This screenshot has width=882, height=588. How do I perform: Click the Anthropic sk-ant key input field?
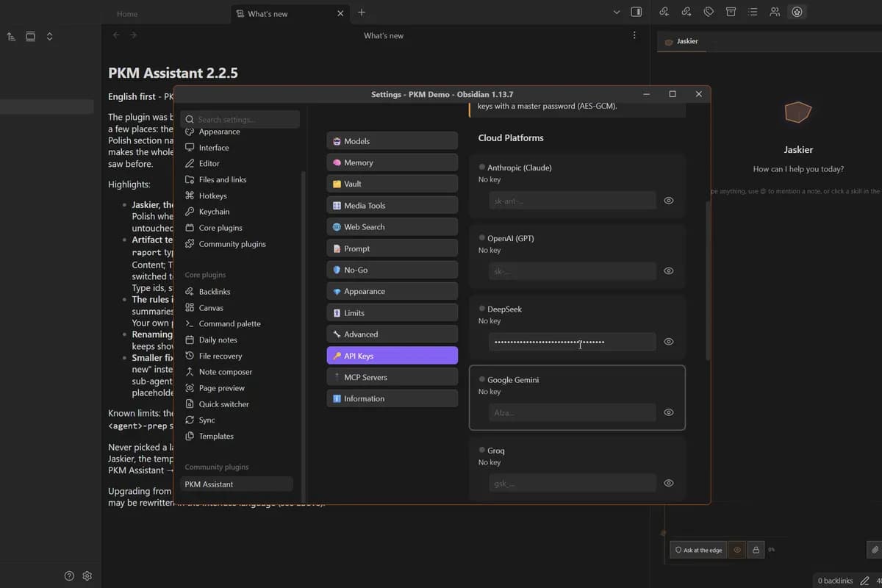pos(573,201)
